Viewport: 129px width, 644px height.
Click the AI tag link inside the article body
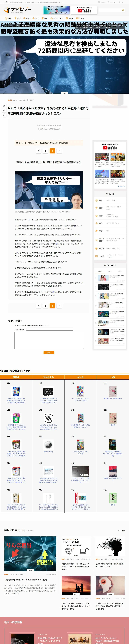coord(29,220)
